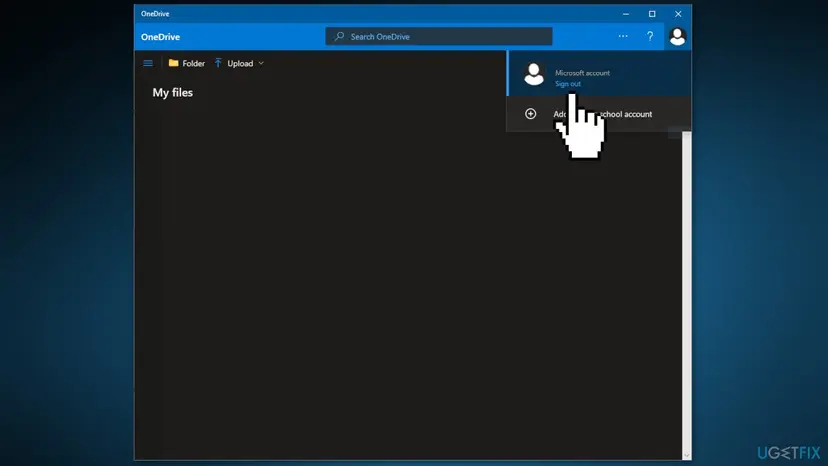Click the Sign out link
The height and width of the screenshot is (466, 828).
568,84
